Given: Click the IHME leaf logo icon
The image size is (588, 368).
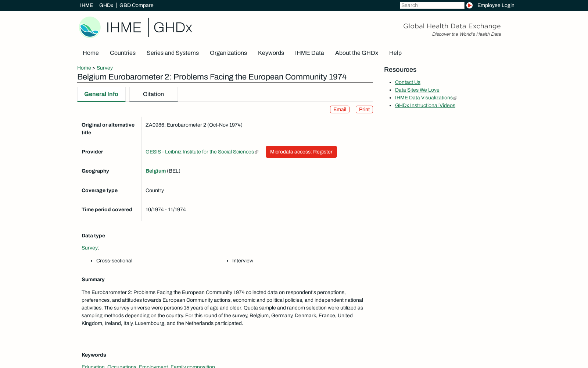Looking at the screenshot, I should [x=90, y=27].
